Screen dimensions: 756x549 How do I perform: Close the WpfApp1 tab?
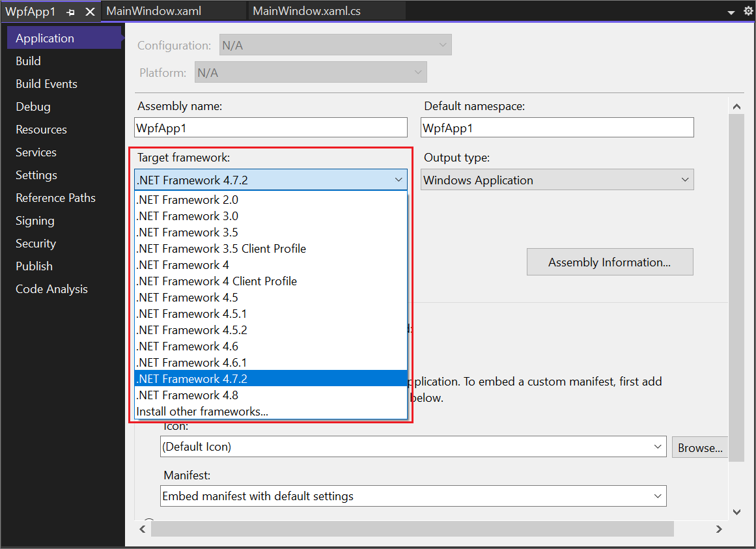coord(89,10)
